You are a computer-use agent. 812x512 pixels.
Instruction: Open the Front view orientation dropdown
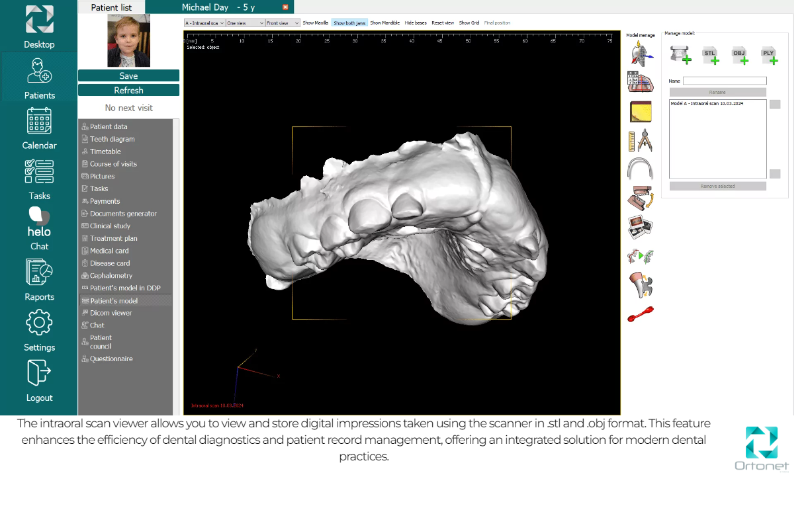click(x=283, y=23)
